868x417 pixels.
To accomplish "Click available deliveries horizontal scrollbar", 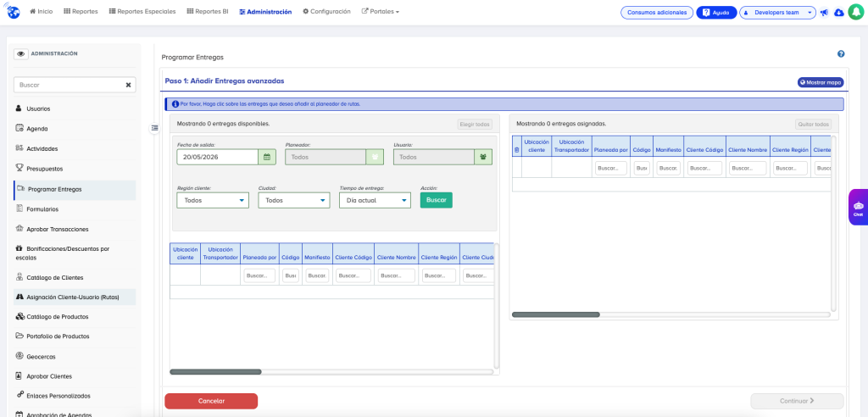I will (x=215, y=371).
